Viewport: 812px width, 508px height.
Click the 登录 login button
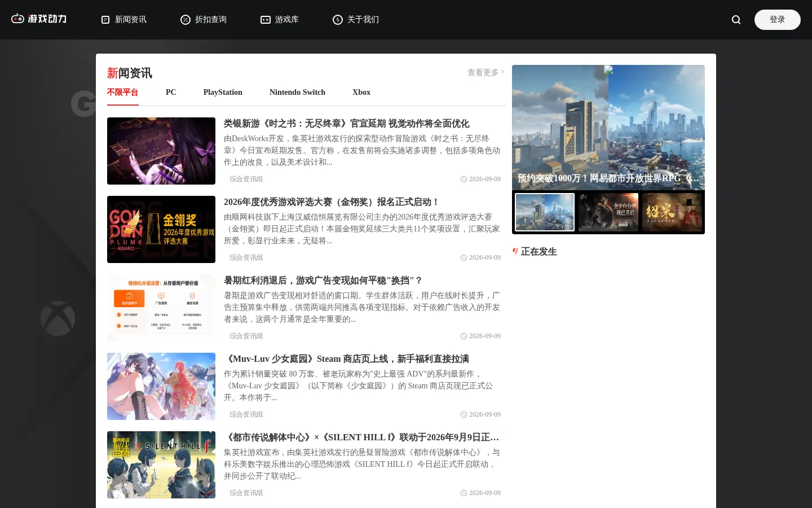point(778,20)
